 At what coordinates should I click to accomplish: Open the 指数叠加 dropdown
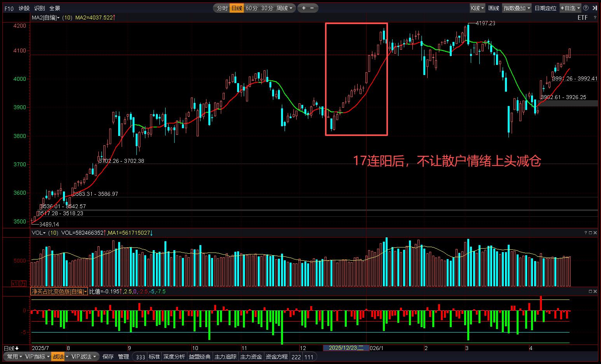click(x=517, y=8)
